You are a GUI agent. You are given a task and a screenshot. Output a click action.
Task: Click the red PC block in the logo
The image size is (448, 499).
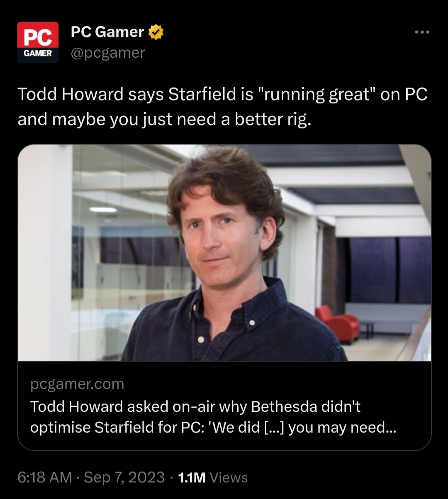(38, 36)
